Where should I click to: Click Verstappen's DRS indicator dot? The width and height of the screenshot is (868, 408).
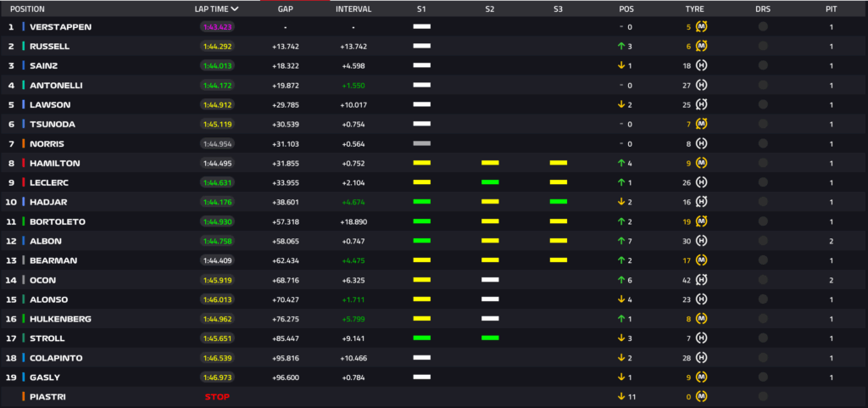coord(763,26)
